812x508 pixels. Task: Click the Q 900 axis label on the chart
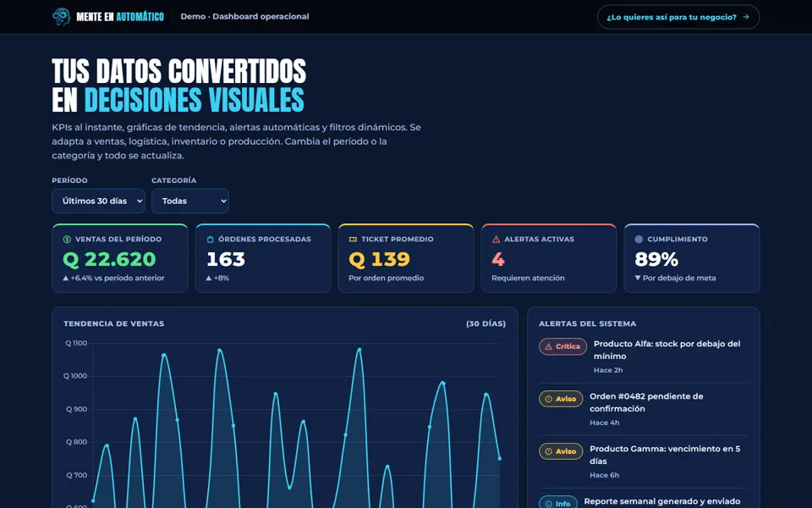coord(77,409)
